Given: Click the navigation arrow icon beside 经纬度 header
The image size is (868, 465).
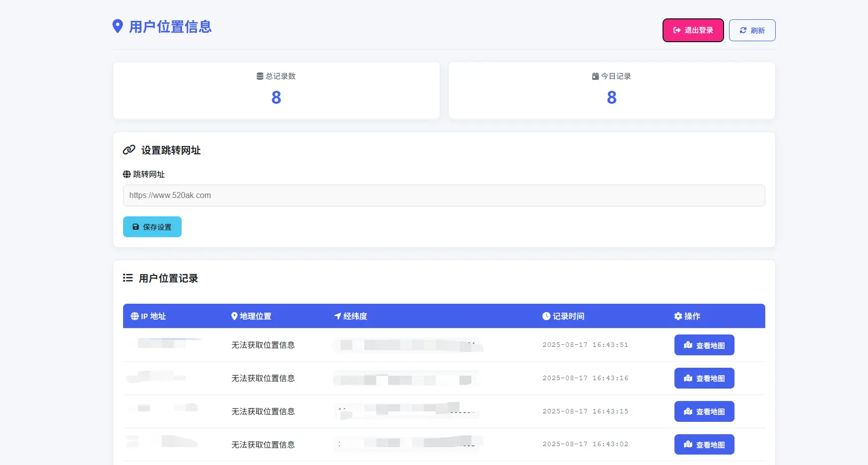Looking at the screenshot, I should (337, 316).
